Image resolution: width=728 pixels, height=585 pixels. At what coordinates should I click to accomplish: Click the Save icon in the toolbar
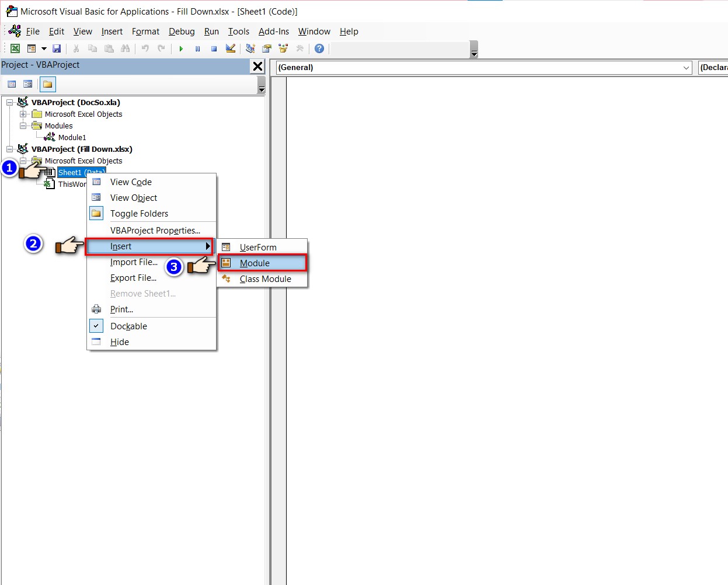(57, 48)
